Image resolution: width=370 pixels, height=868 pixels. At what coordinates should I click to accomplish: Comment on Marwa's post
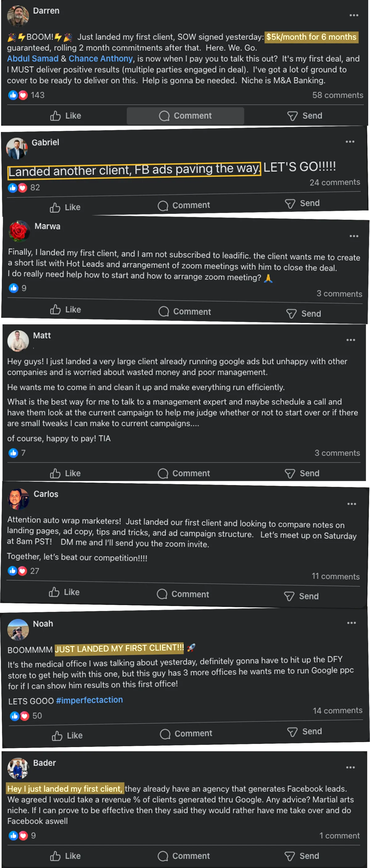click(184, 311)
